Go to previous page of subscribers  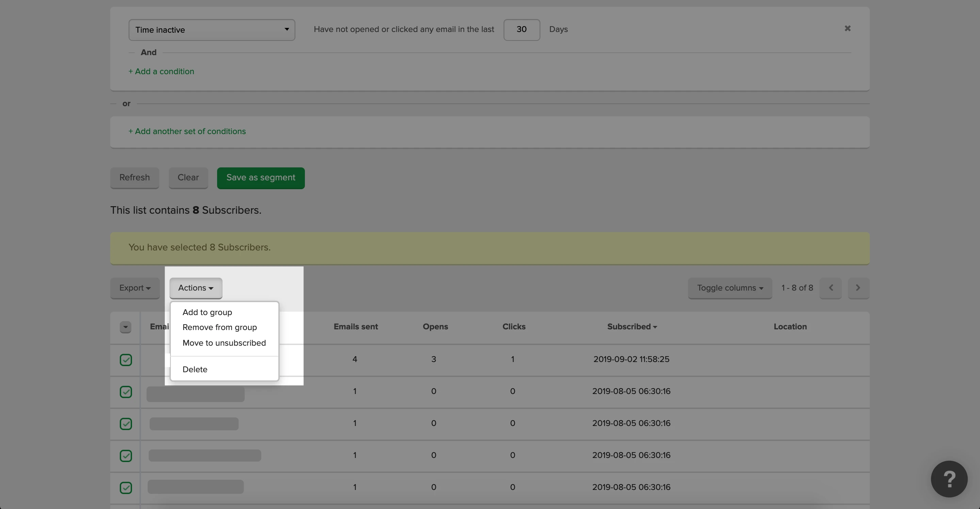(831, 288)
